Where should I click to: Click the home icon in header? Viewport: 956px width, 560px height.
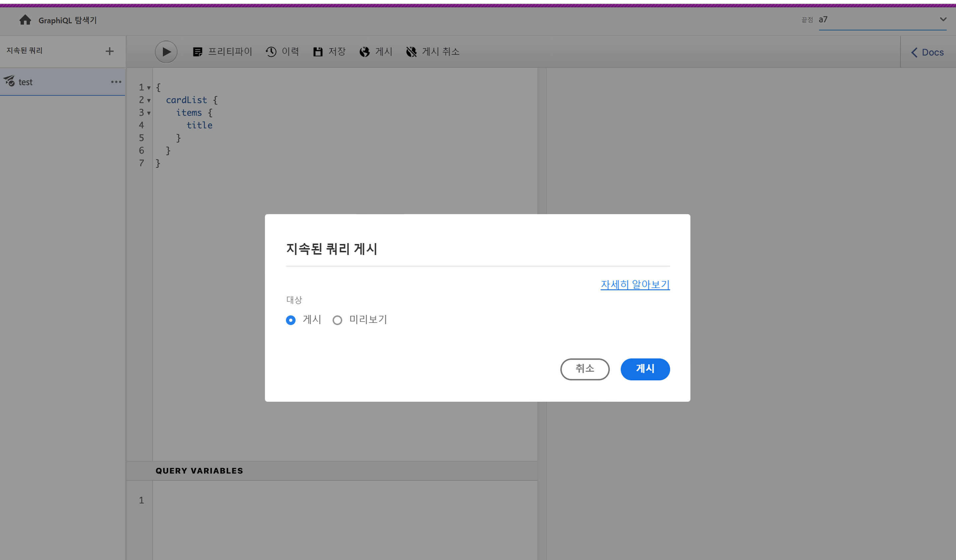pyautogui.click(x=25, y=20)
